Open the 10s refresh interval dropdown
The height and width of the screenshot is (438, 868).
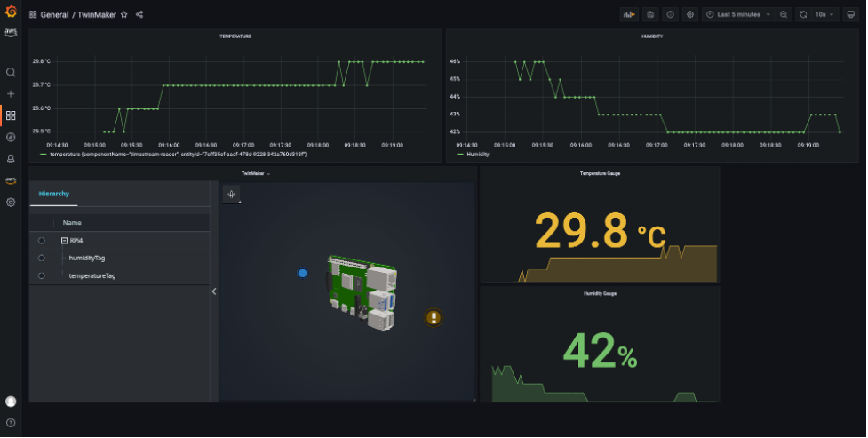824,14
